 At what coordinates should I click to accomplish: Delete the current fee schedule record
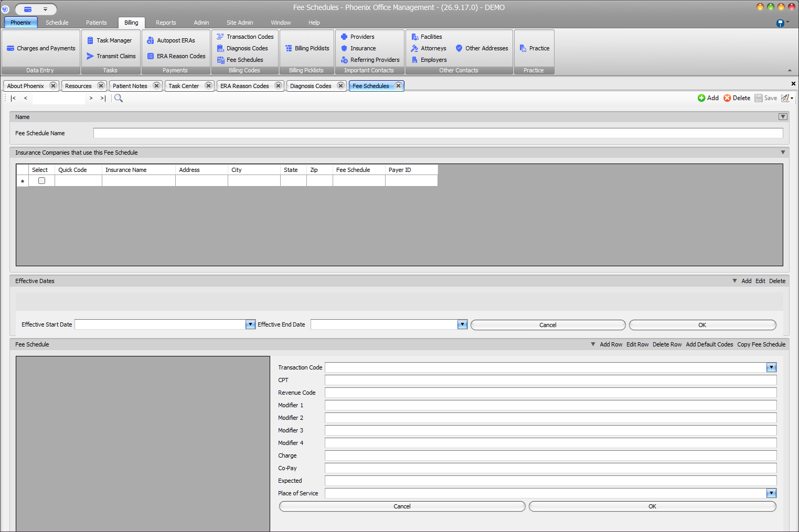coord(737,98)
